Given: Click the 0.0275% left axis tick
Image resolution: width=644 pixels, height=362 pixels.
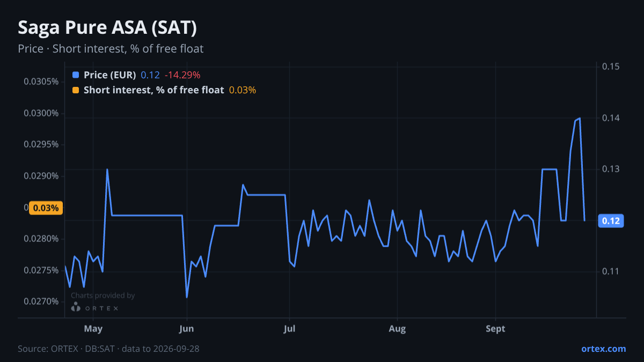Looking at the screenshot, I should tap(41, 270).
